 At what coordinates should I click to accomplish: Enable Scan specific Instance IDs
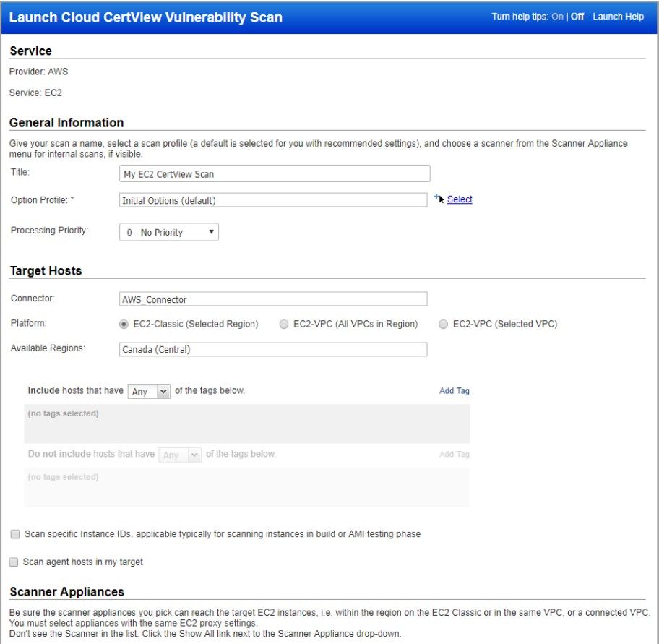pos(14,533)
